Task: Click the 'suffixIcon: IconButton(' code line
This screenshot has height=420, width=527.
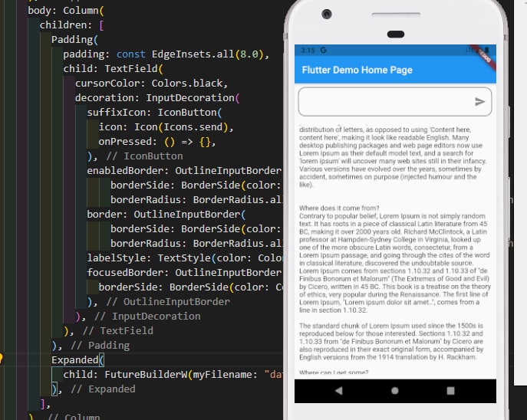Action: pos(155,113)
